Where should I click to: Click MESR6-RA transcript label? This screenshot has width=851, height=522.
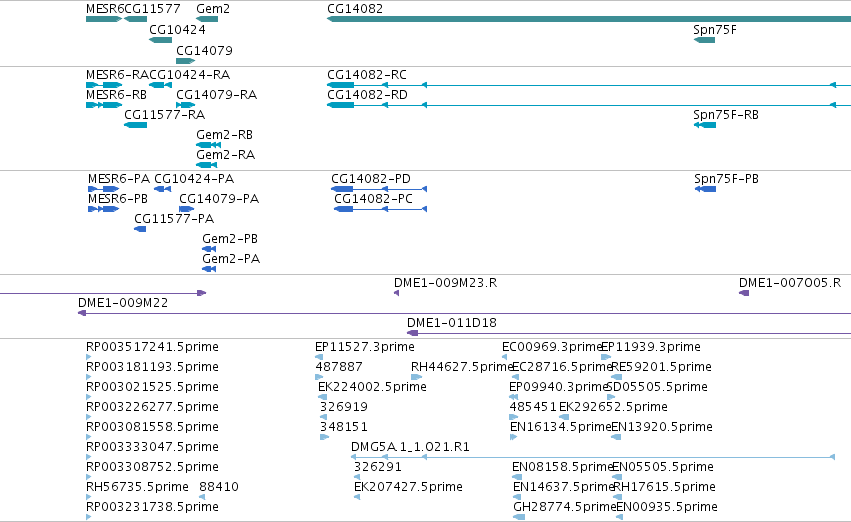point(118,75)
